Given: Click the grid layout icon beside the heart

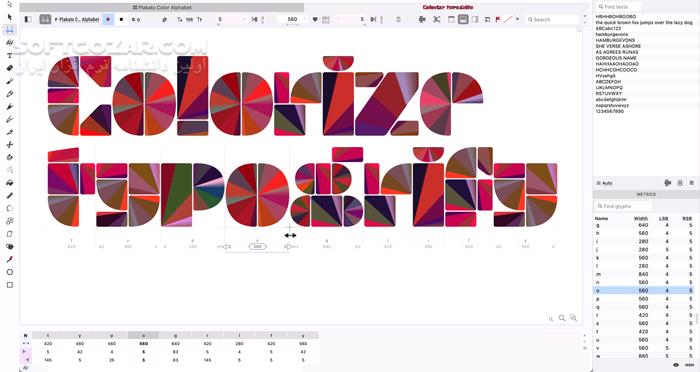Looking at the screenshot, I should click(326, 20).
